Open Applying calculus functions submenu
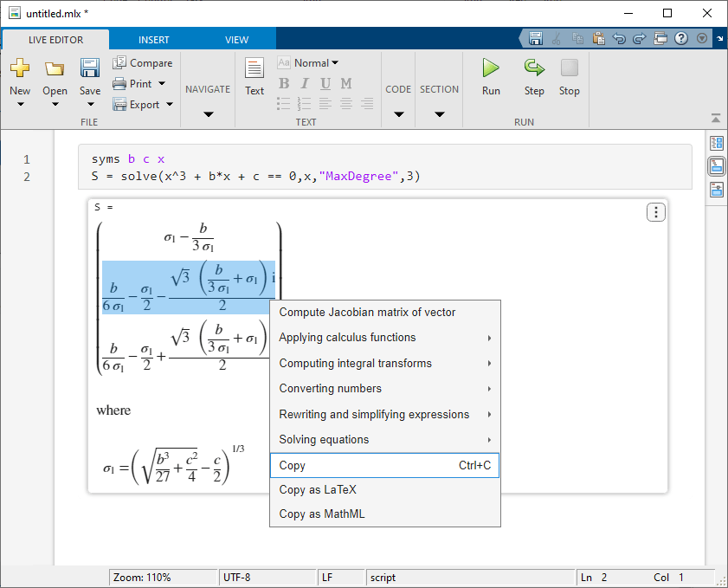The image size is (728, 588). (385, 338)
